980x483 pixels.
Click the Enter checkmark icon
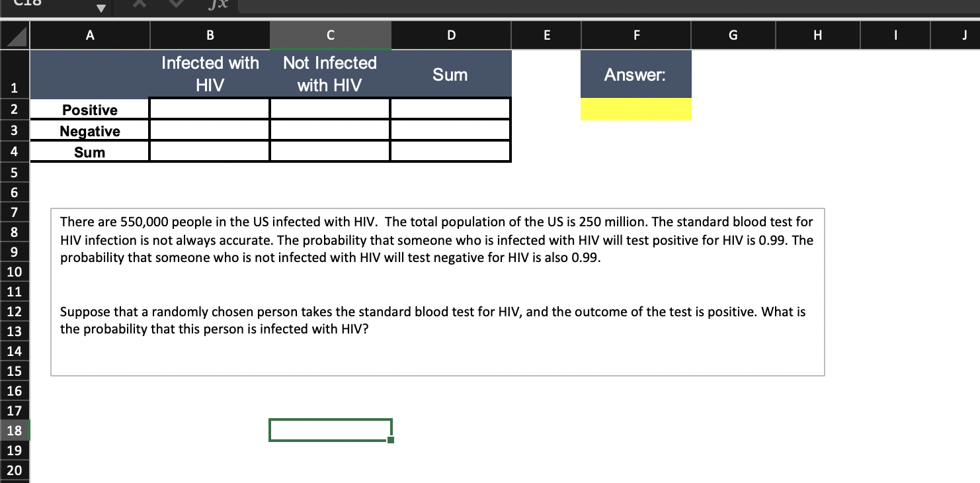coord(175,5)
